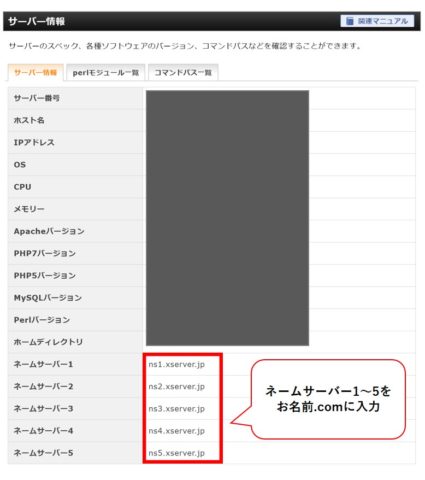Click ns4.xserver.jp in the table

tap(177, 431)
